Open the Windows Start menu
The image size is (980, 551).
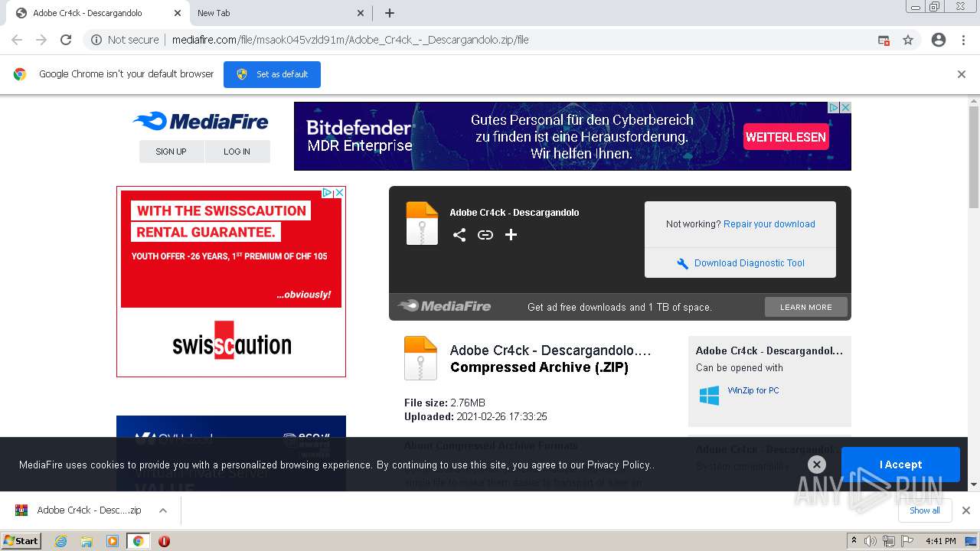click(x=21, y=540)
